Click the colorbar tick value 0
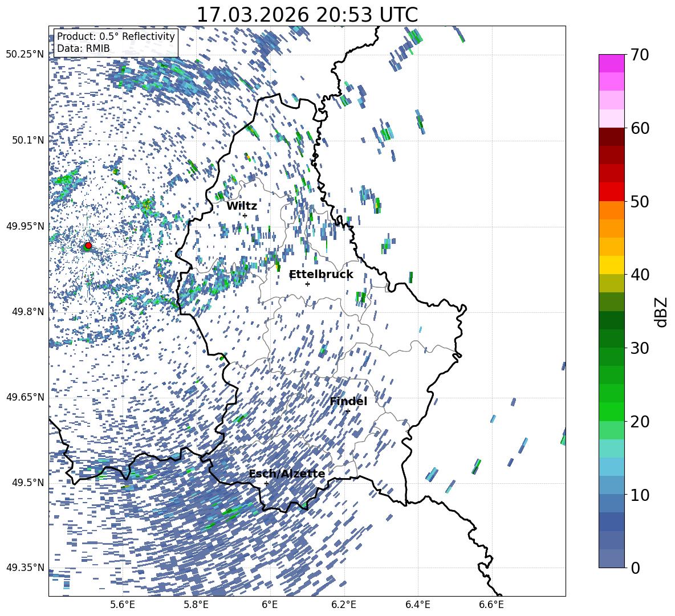Screen dimensions: 675x616 point(636,568)
